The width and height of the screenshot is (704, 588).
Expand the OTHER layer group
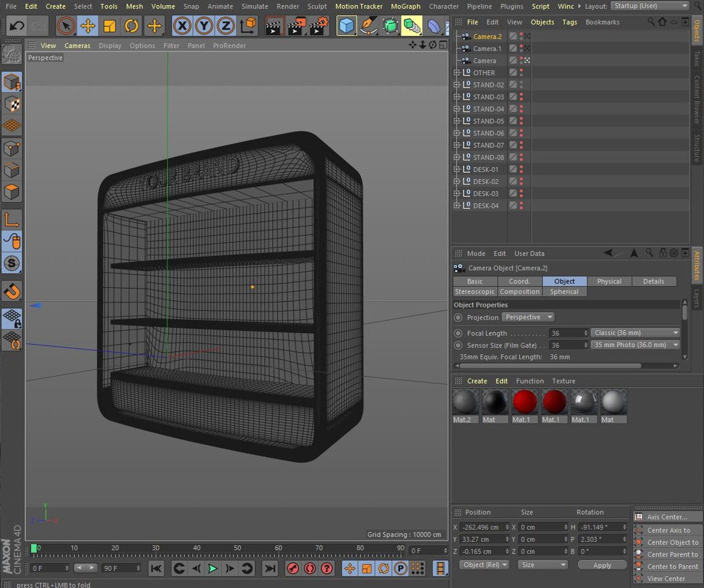pos(457,72)
